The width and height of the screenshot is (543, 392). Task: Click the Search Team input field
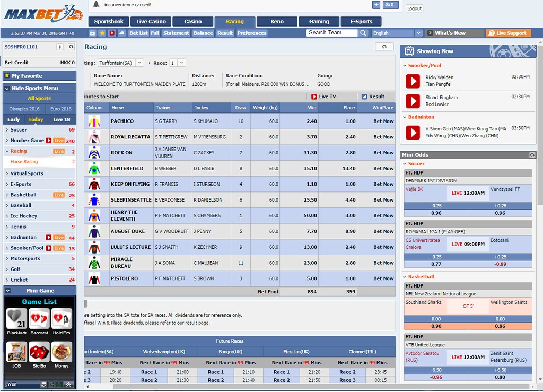(x=332, y=33)
